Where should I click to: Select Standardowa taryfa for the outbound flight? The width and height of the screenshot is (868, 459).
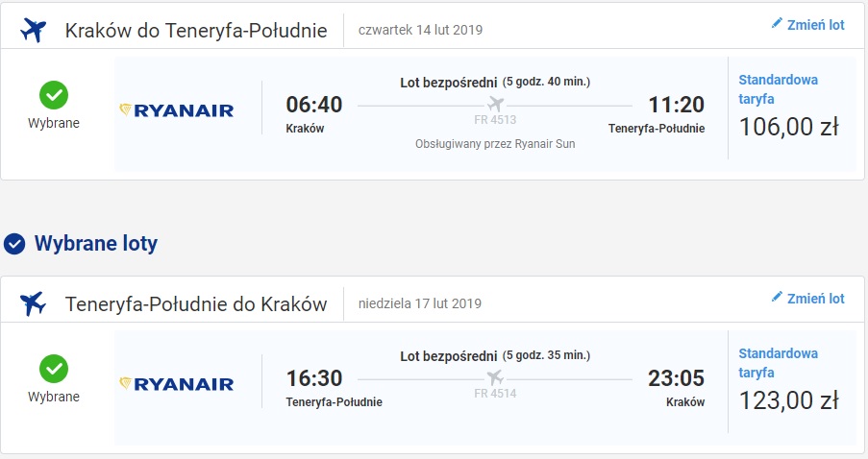(778, 89)
